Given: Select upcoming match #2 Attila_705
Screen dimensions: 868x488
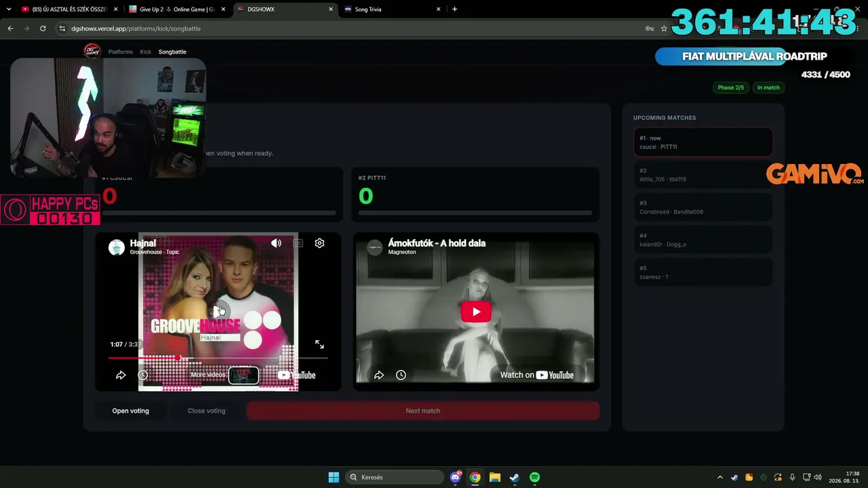Looking at the screenshot, I should tap(703, 175).
